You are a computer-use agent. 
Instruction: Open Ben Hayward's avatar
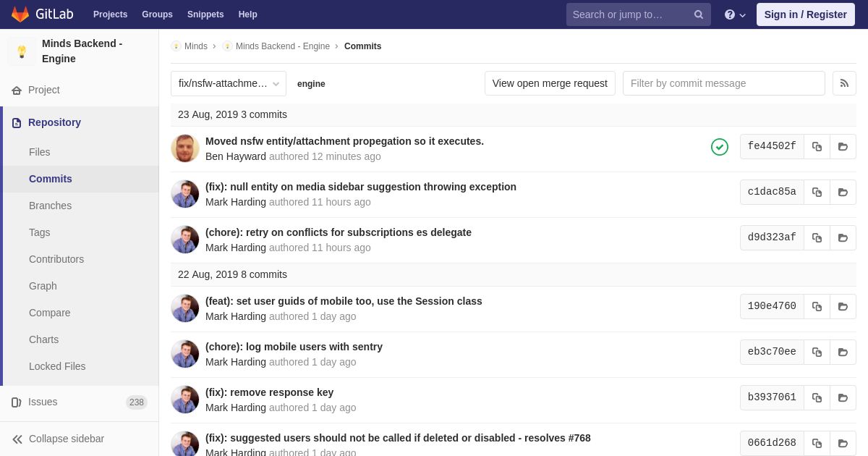tap(185, 148)
